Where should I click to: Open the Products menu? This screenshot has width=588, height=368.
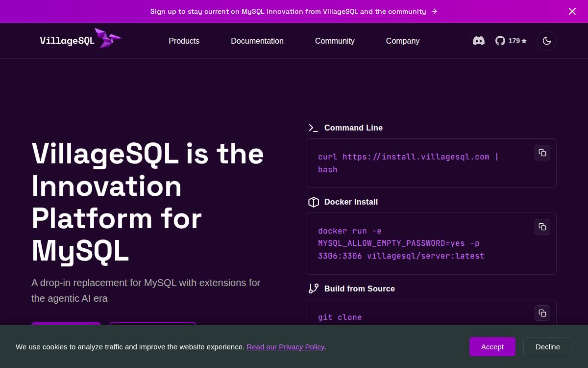coord(184,41)
